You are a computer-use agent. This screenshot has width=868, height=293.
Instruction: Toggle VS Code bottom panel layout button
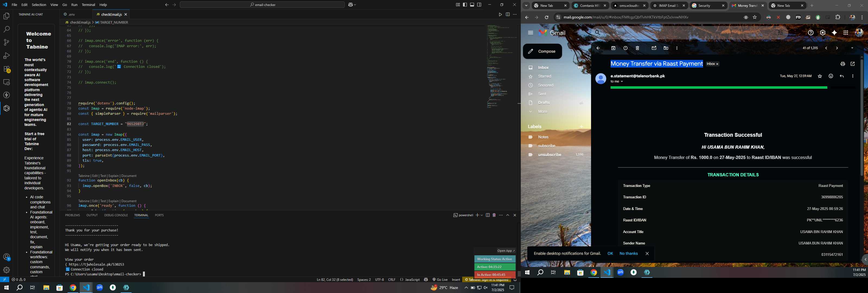[472, 5]
